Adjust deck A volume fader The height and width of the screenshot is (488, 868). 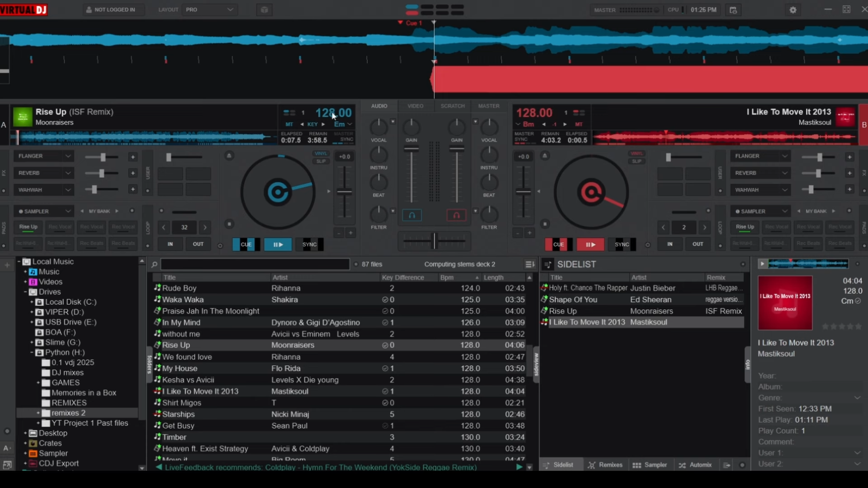point(411,149)
